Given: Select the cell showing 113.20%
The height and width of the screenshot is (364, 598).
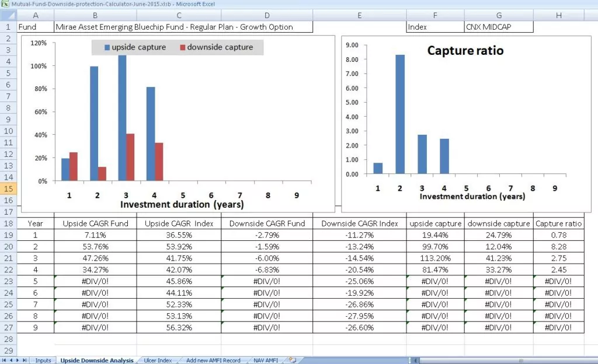Looking at the screenshot, I should click(435, 258).
